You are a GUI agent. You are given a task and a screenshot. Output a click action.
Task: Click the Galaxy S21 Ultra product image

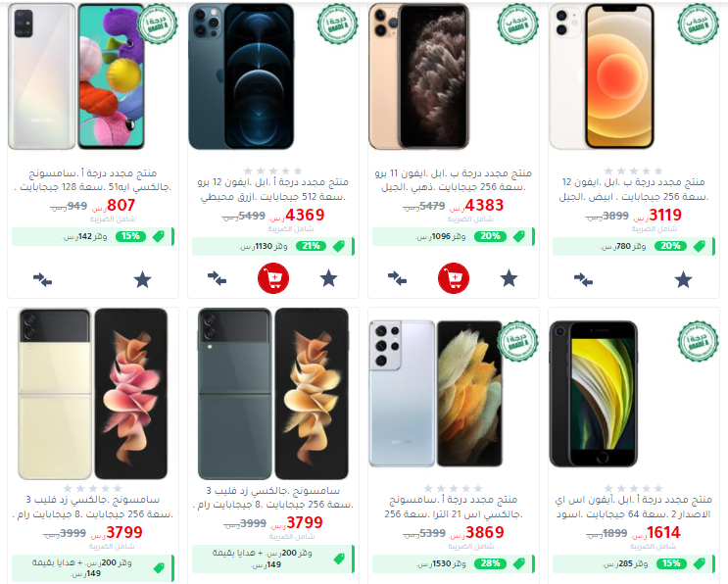point(435,394)
